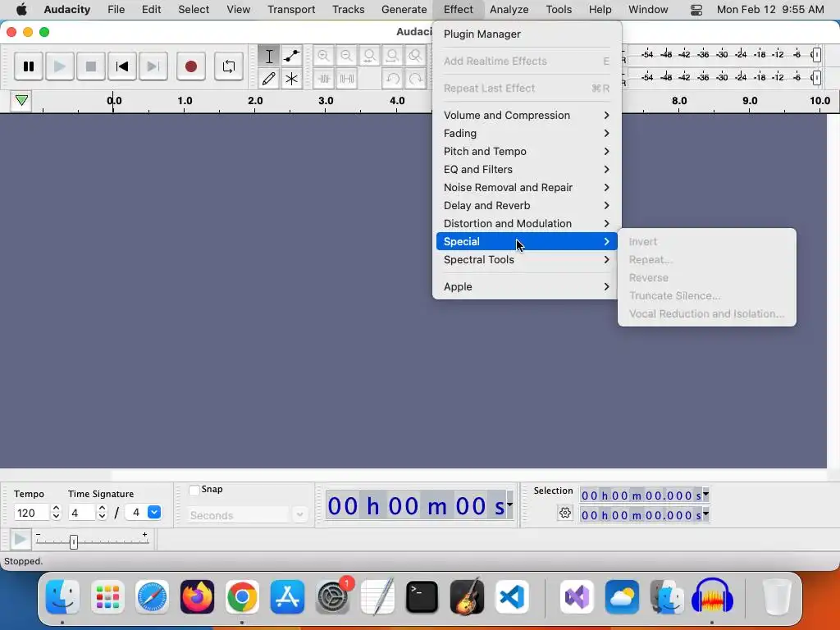Viewport: 840px width, 630px height.
Task: Click the Stop transport button
Action: click(90, 66)
